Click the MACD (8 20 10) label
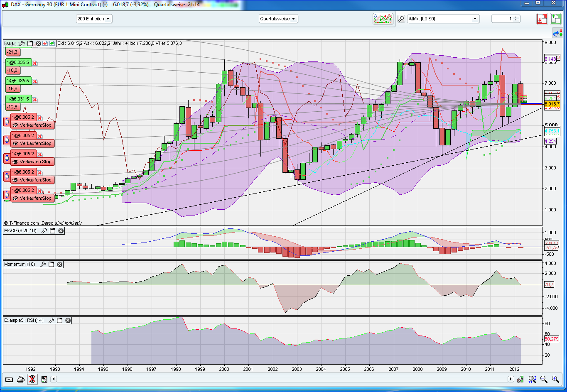 (x=20, y=230)
